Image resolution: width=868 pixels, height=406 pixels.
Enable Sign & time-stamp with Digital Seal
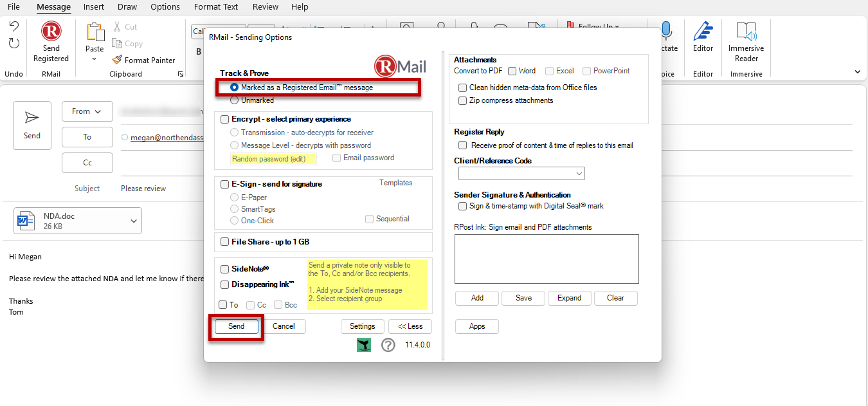pyautogui.click(x=462, y=207)
